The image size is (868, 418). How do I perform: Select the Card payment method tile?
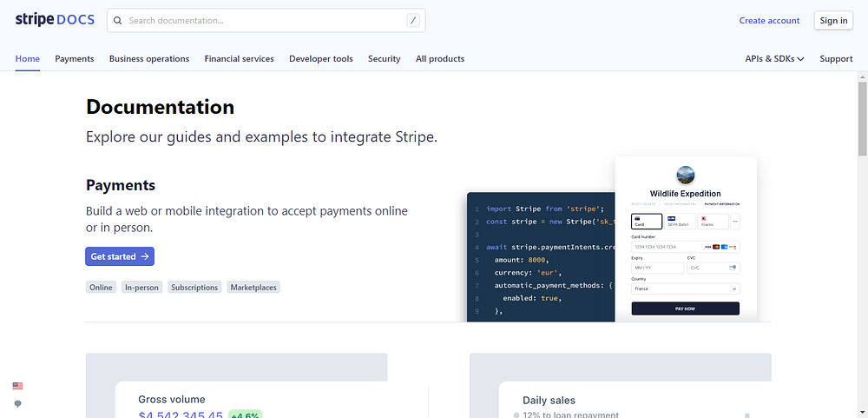click(x=647, y=222)
